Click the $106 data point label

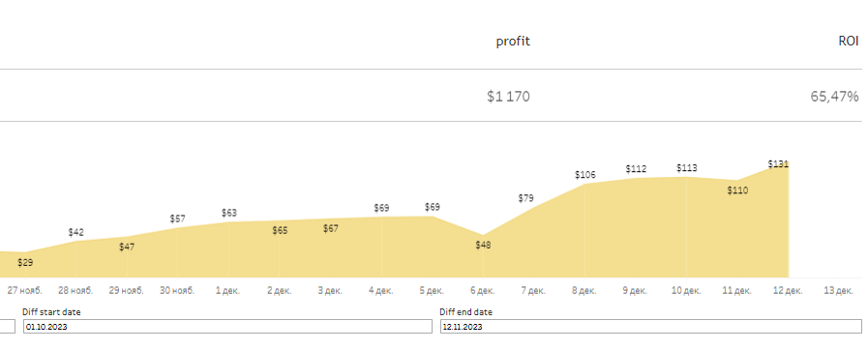(x=585, y=175)
